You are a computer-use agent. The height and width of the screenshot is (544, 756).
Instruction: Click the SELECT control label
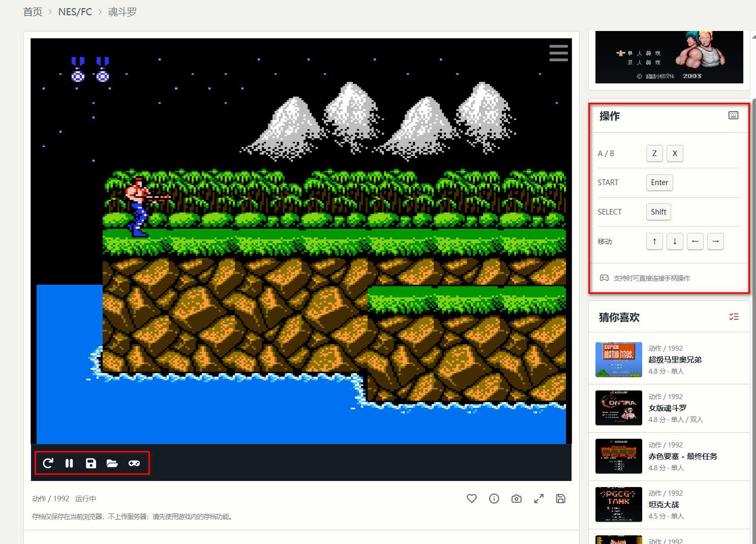[x=610, y=212]
